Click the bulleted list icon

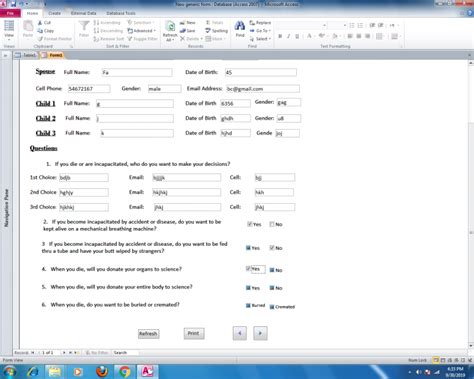(x=352, y=25)
